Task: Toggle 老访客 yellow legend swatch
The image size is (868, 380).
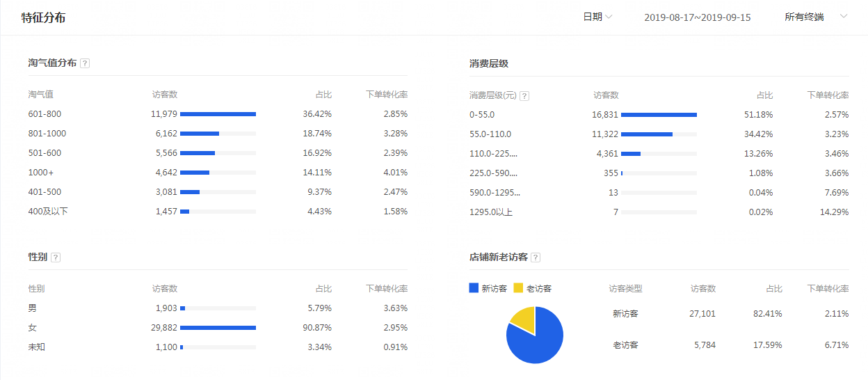Action: [x=518, y=288]
